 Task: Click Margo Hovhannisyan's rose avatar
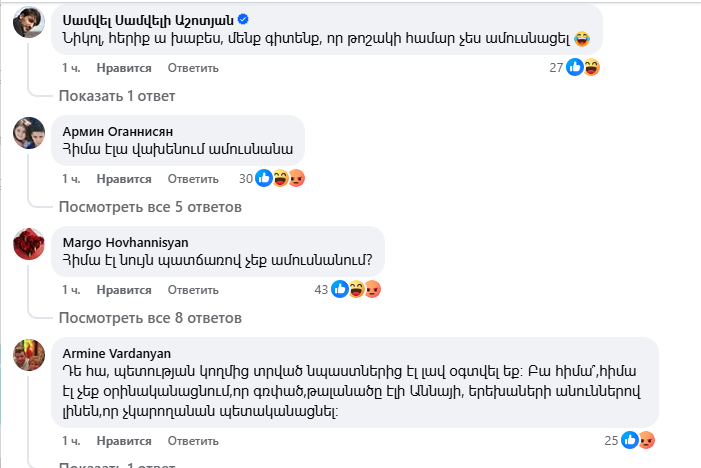(x=28, y=244)
